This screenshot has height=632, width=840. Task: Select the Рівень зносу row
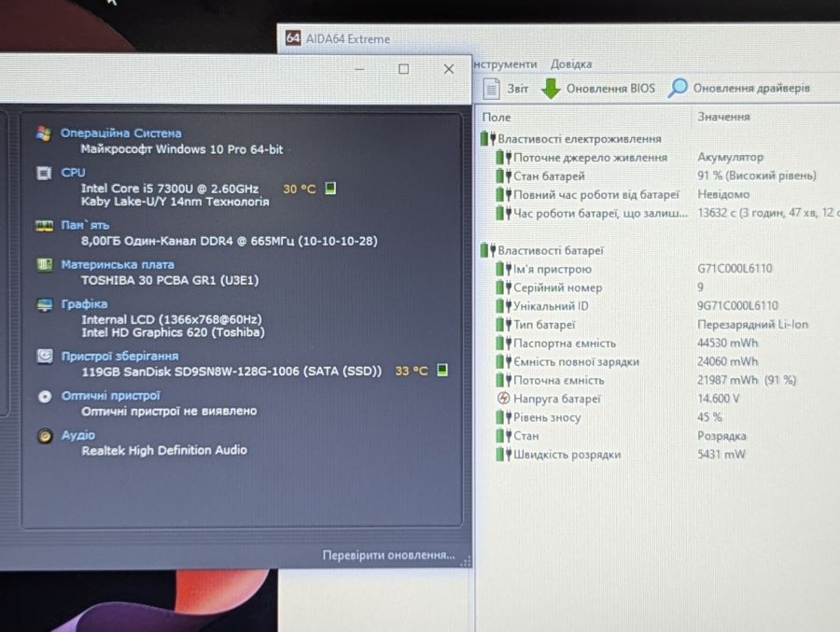(657, 417)
